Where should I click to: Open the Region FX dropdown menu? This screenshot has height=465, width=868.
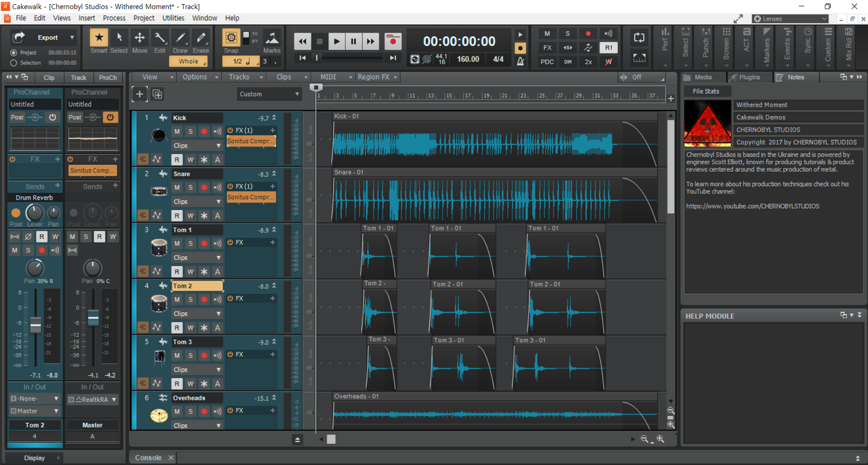tap(378, 77)
